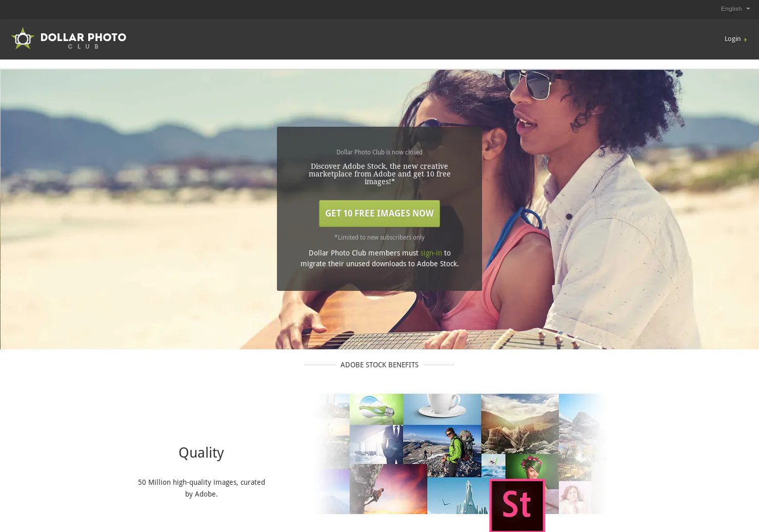Image resolution: width=759 pixels, height=532 pixels.
Task: Click the 'Dollar Photo Club is now closed' text
Action: pyautogui.click(x=379, y=152)
